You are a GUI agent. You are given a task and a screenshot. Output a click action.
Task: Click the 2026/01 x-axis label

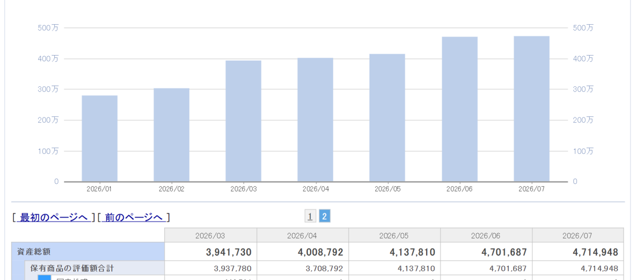point(100,189)
